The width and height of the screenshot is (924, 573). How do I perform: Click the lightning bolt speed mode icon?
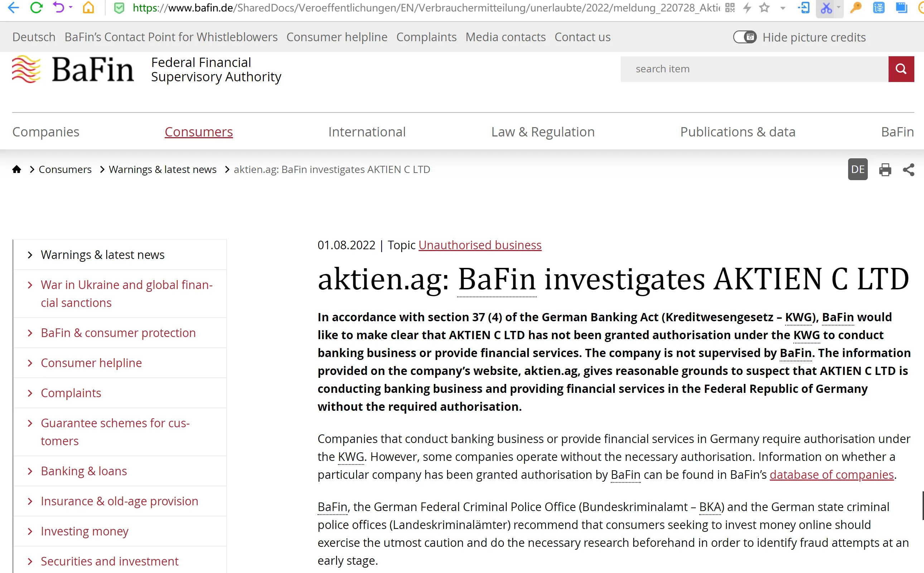pos(747,8)
